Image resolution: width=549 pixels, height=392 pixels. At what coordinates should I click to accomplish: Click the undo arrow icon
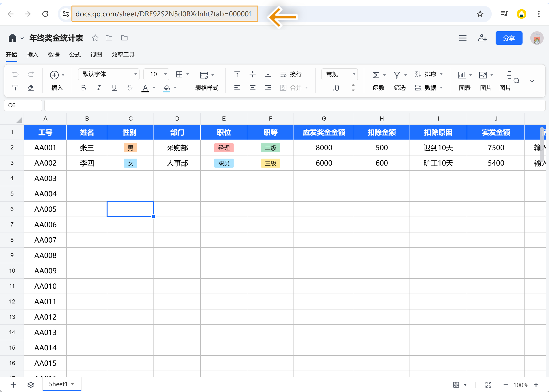tap(15, 74)
